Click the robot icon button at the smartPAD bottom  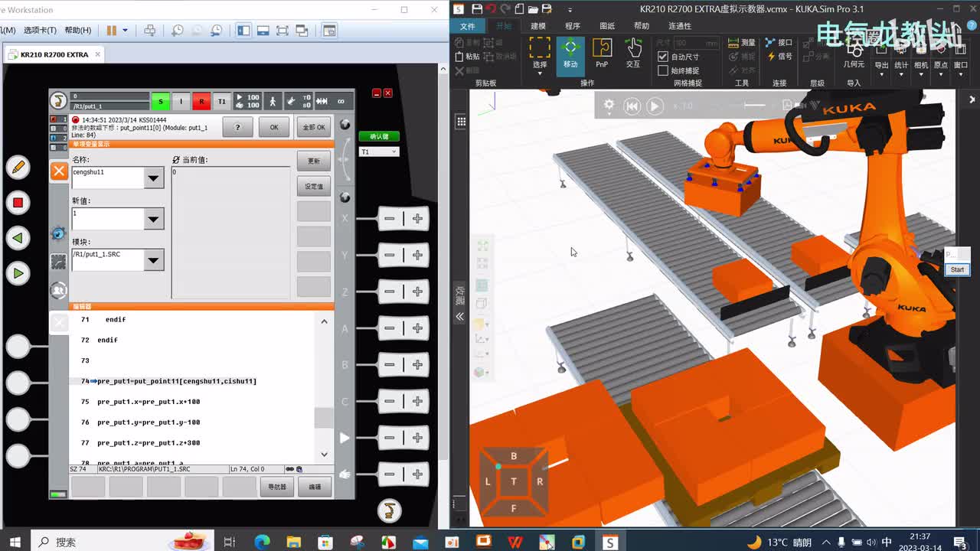pyautogui.click(x=389, y=510)
